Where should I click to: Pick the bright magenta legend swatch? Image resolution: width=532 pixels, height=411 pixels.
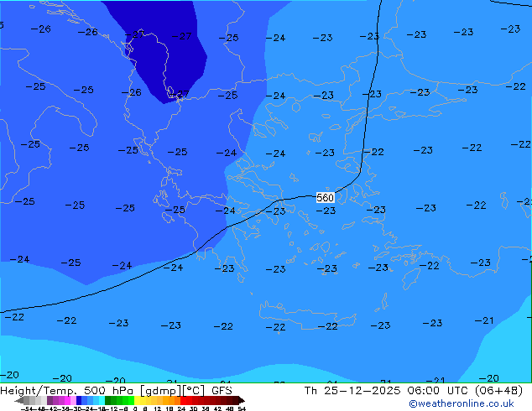click(67, 400)
